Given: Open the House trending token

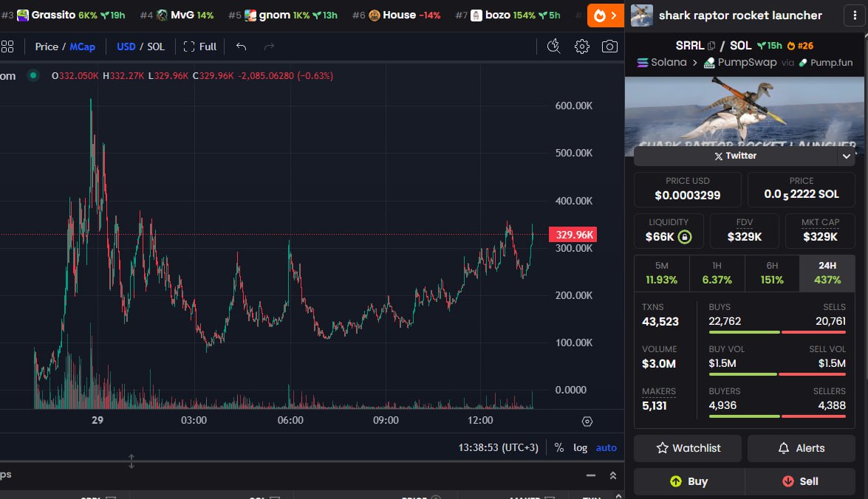Looking at the screenshot, I should point(397,16).
